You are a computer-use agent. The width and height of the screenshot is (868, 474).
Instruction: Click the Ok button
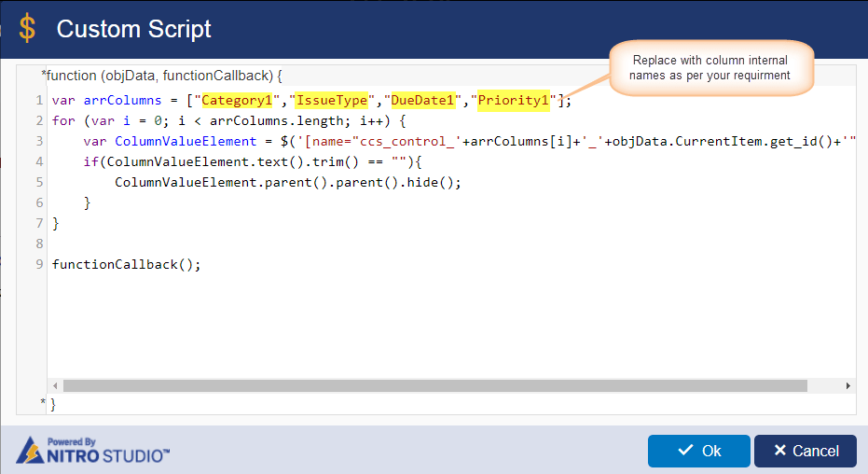click(x=699, y=451)
